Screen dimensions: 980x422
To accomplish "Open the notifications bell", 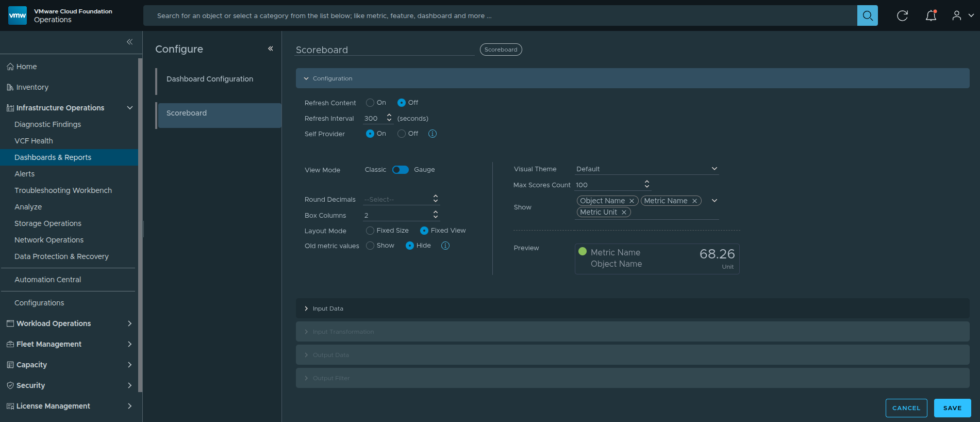I will (x=931, y=15).
